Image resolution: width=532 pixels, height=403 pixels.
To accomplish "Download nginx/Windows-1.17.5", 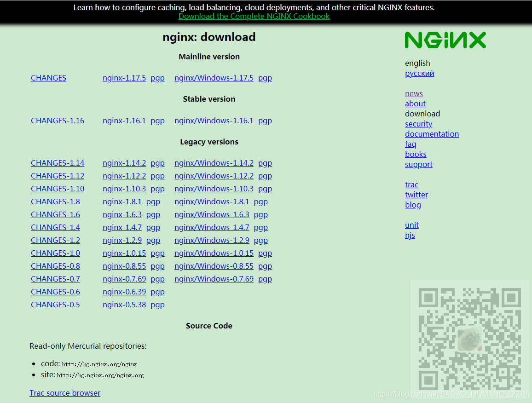I will (214, 78).
